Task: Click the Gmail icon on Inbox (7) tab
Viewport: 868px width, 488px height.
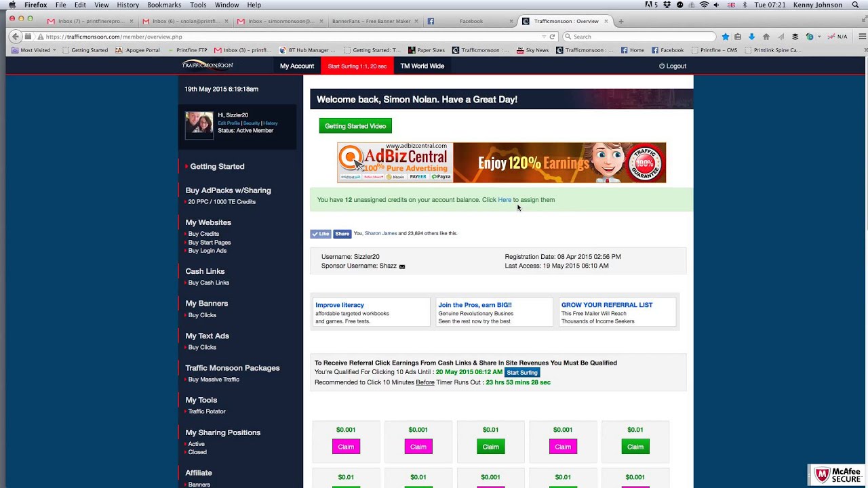Action: point(52,21)
